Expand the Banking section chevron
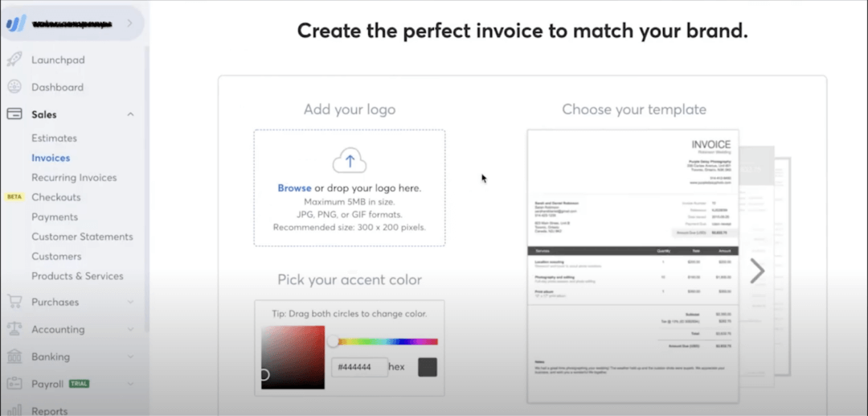 click(130, 356)
